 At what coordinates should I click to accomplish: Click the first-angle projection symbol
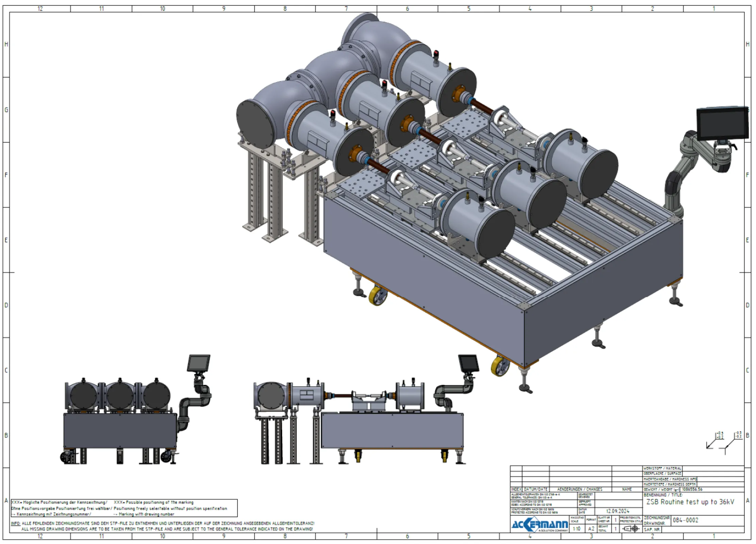click(630, 528)
